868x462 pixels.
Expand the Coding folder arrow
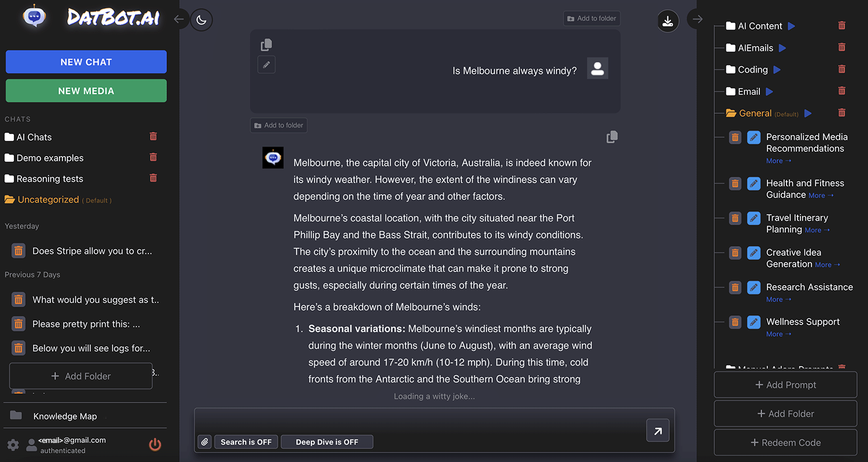777,70
